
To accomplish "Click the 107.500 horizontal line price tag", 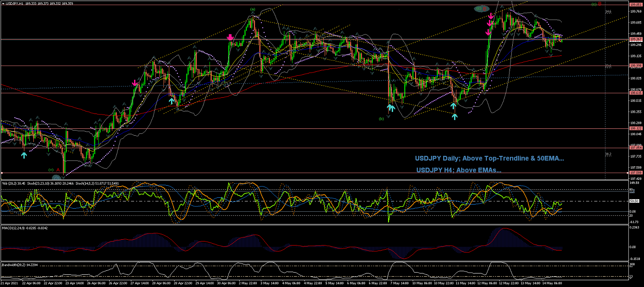I will [x=636, y=173].
